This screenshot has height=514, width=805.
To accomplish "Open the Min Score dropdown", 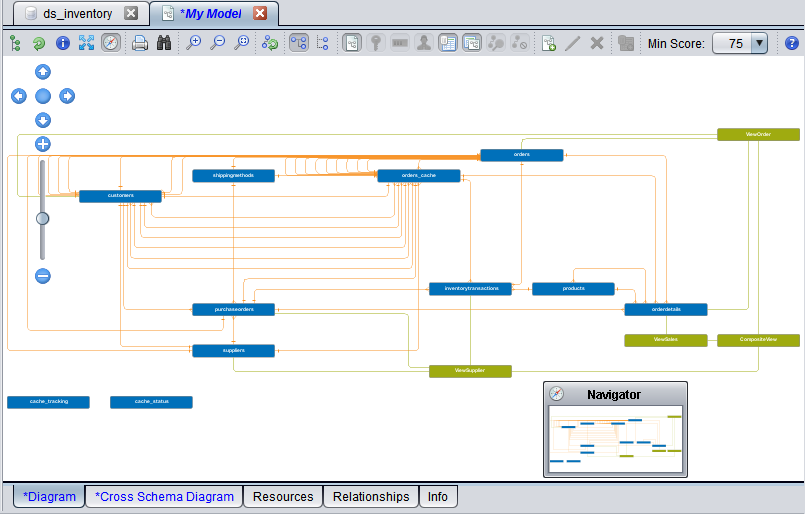I will 759,43.
